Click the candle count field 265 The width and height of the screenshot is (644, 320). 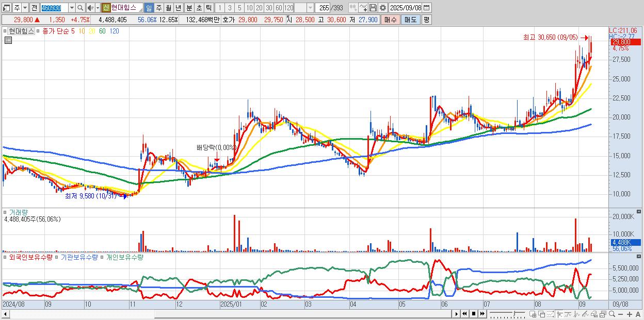[324, 8]
